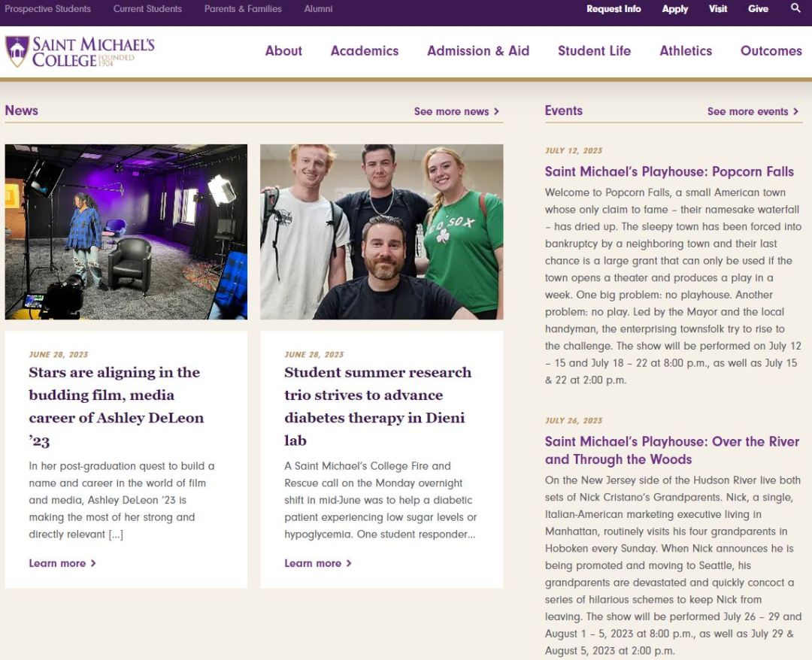The width and height of the screenshot is (812, 660).
Task: Open the About menu
Action: tap(283, 51)
